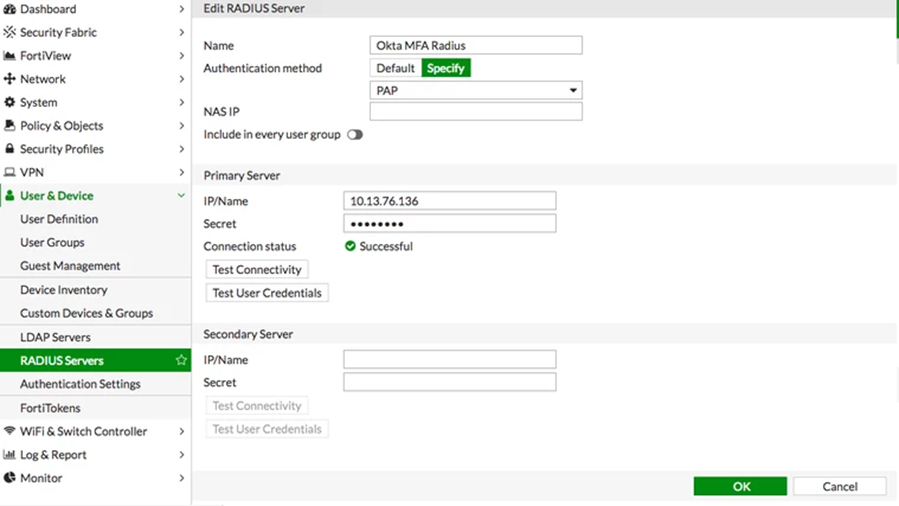Click OK to save RADIUS server
This screenshot has height=506, width=899.
(740, 486)
